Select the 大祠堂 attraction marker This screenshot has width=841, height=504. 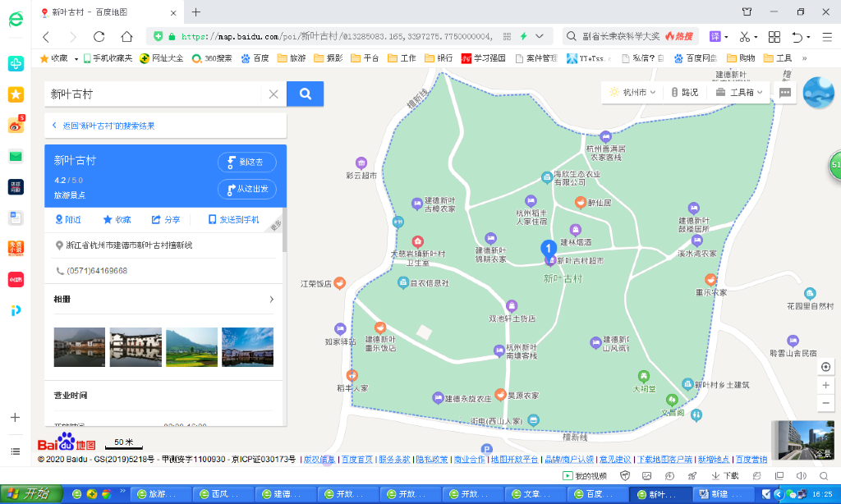pyautogui.click(x=644, y=377)
